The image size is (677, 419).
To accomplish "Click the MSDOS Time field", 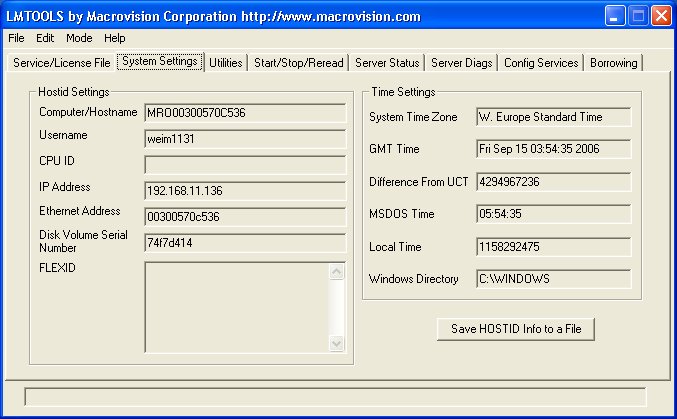I will [x=554, y=214].
